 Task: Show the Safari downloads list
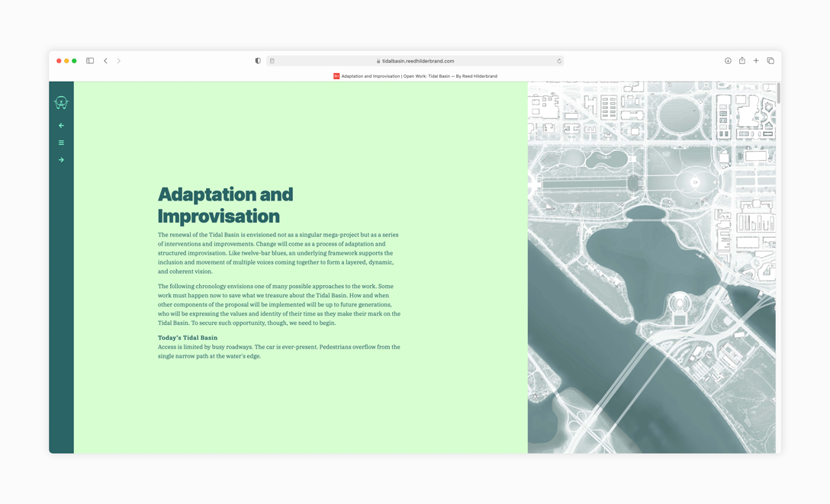728,61
